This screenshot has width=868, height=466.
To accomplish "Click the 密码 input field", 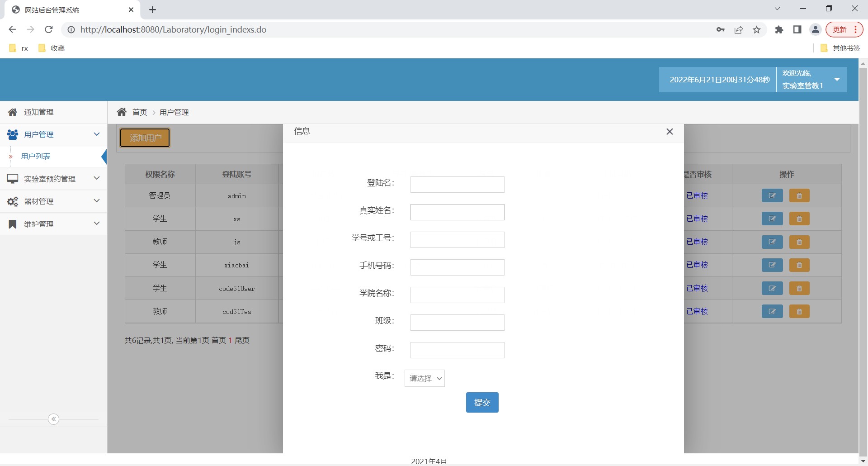I will [x=457, y=350].
